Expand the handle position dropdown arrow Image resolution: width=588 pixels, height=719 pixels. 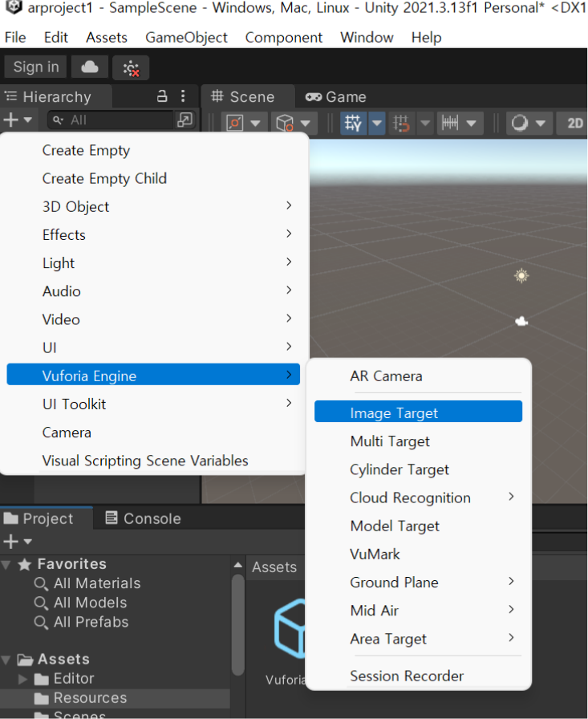tap(256, 123)
